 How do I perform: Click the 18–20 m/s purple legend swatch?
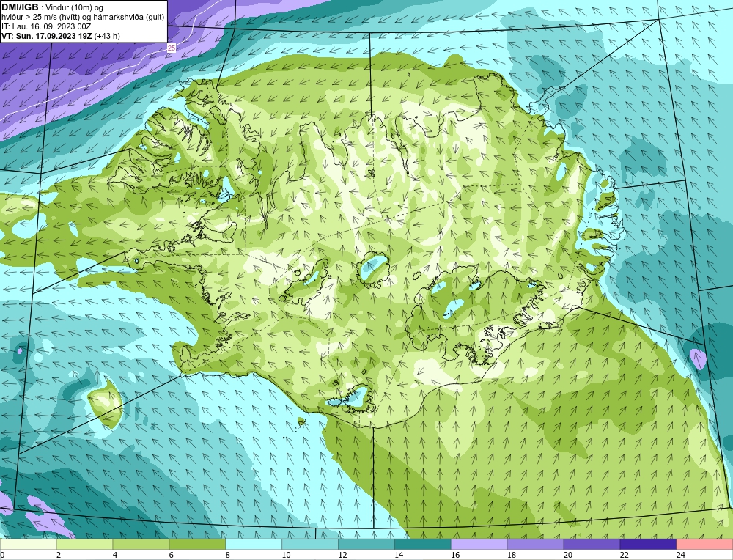(x=535, y=544)
